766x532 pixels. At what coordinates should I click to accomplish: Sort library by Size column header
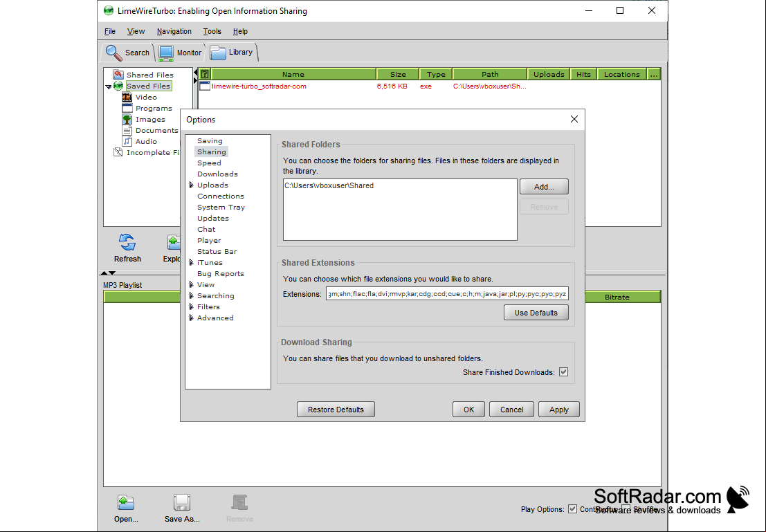pyautogui.click(x=398, y=74)
